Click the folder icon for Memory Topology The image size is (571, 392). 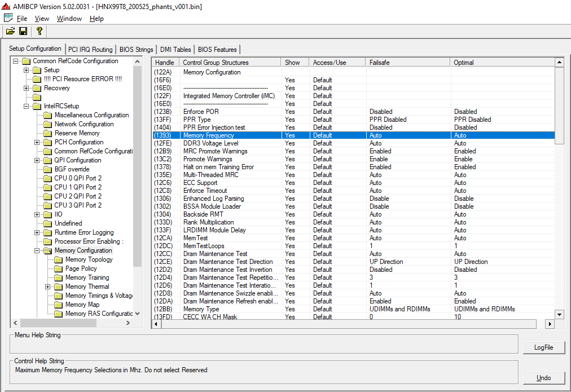click(x=59, y=259)
